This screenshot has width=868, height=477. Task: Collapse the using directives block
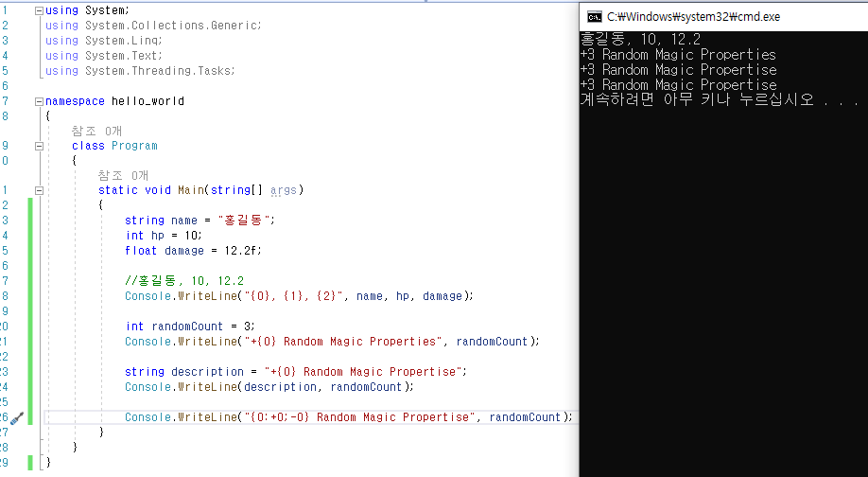(39, 10)
